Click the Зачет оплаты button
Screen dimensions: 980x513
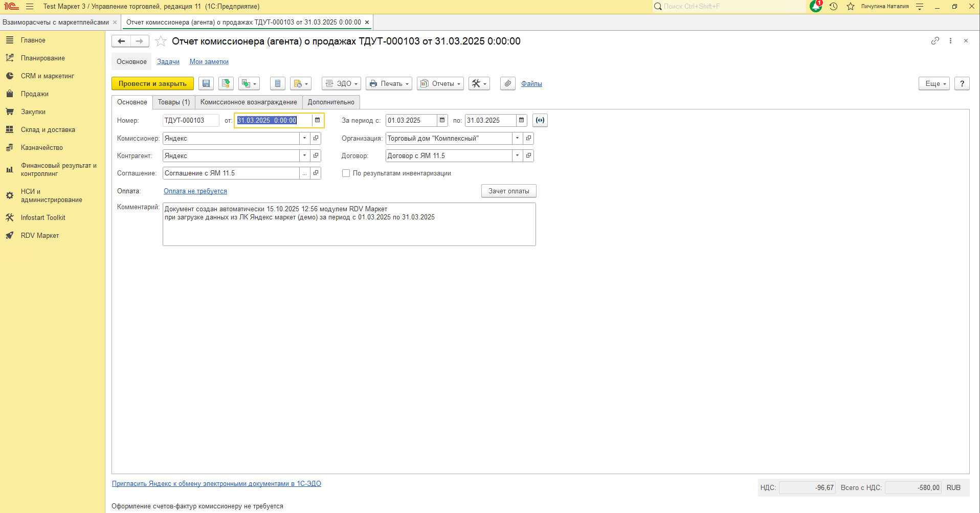[x=508, y=191]
